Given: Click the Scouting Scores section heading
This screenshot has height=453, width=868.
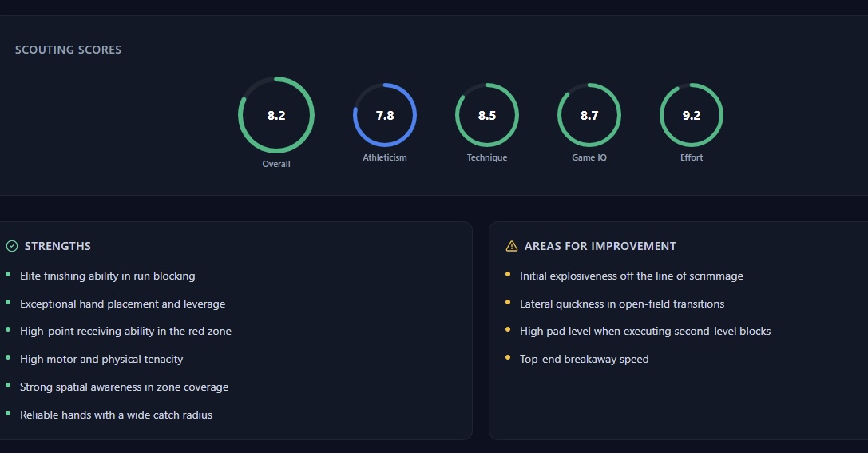Looking at the screenshot, I should point(68,50).
